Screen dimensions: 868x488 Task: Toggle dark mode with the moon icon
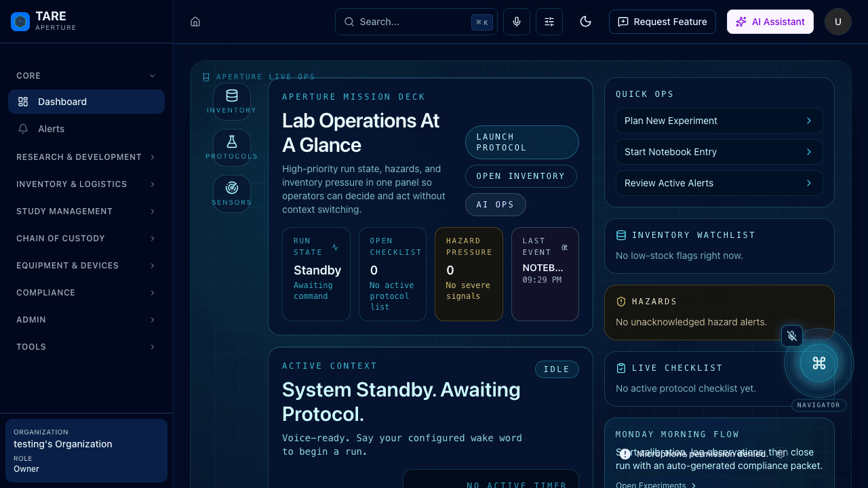585,22
